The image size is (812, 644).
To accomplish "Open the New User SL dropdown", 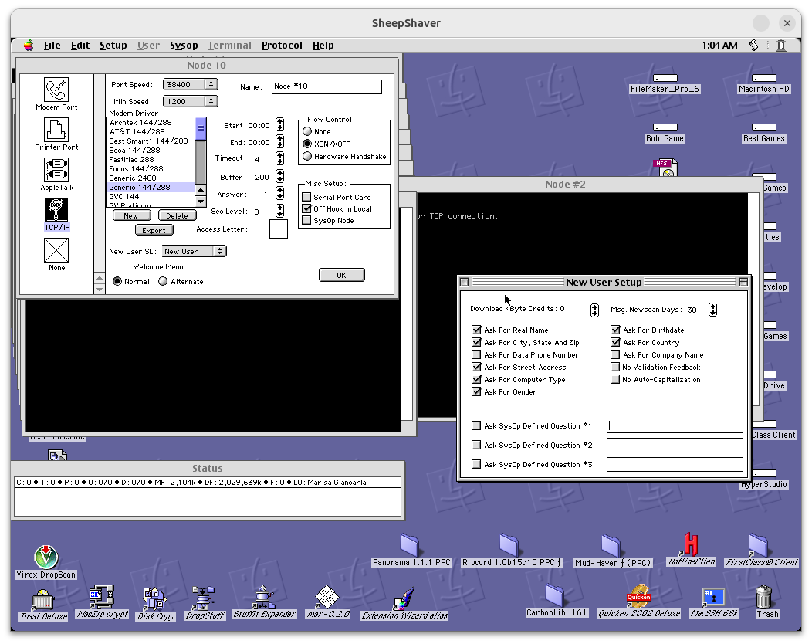I will (x=193, y=251).
